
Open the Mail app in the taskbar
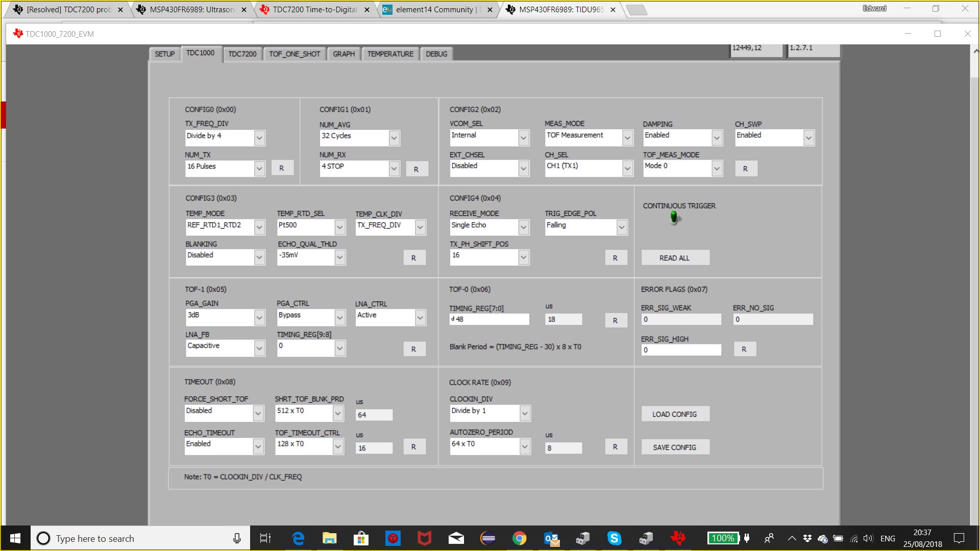pos(456,538)
